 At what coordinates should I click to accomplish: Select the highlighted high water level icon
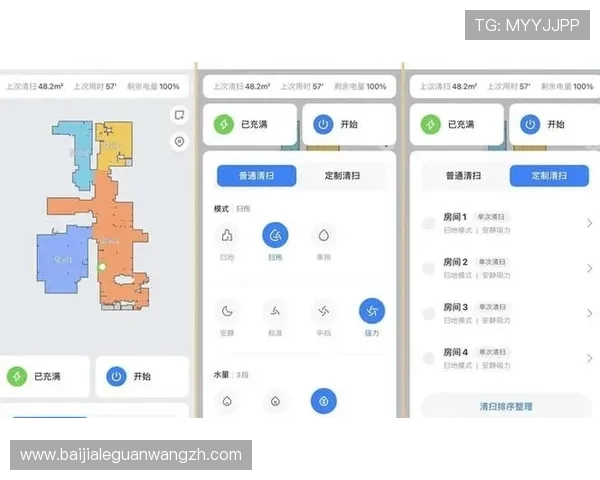coord(324,401)
